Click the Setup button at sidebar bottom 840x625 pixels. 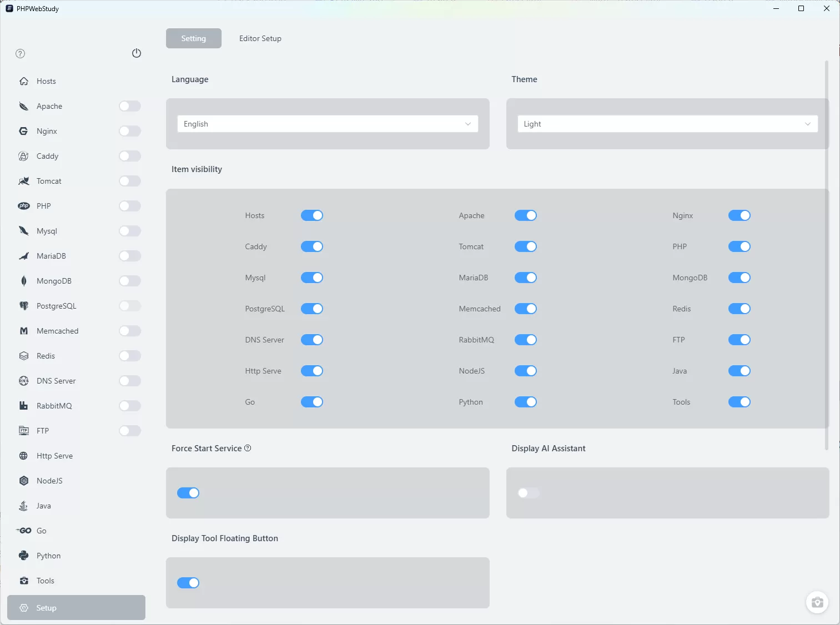(77, 608)
